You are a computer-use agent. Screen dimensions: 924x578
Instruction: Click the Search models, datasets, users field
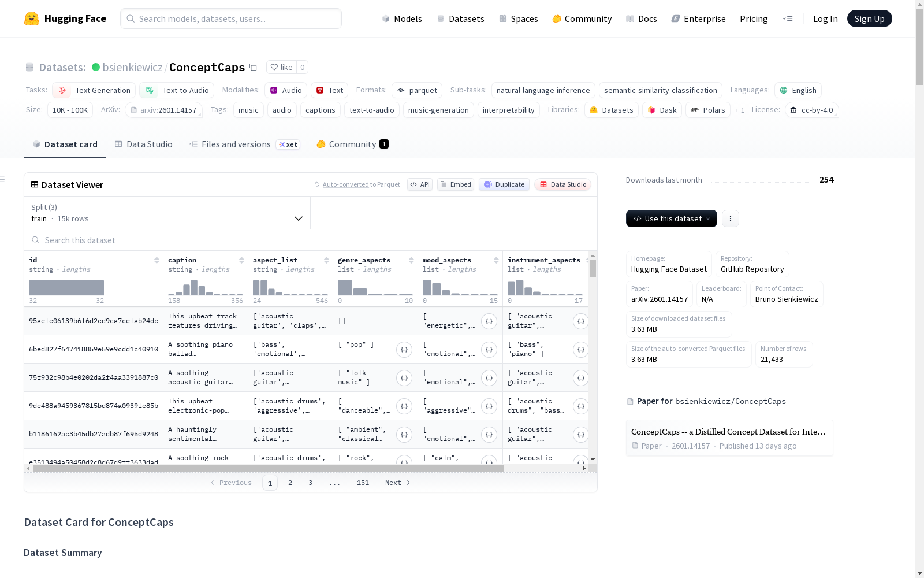(231, 18)
